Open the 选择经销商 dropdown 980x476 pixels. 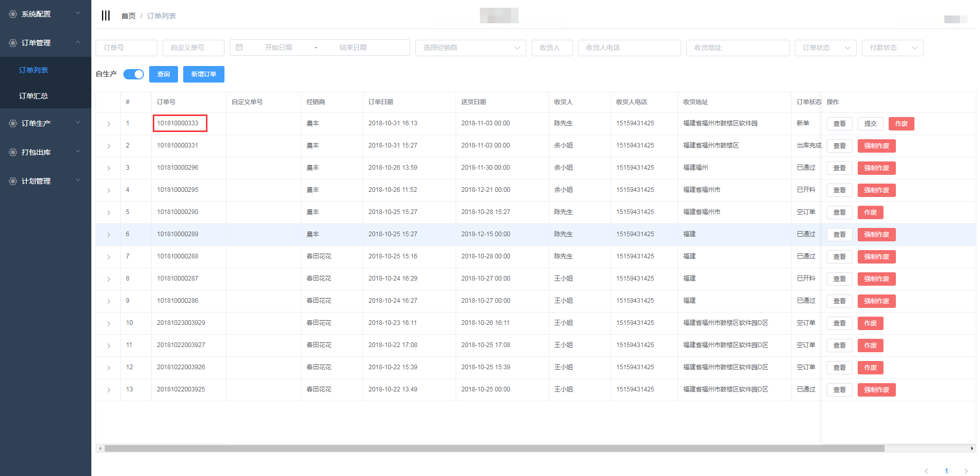coord(471,47)
